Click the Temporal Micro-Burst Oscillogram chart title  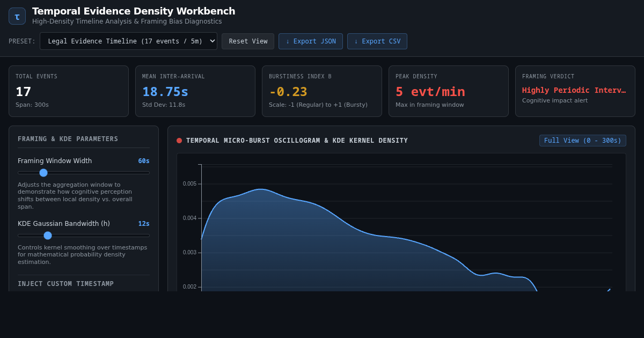[x=297, y=141]
